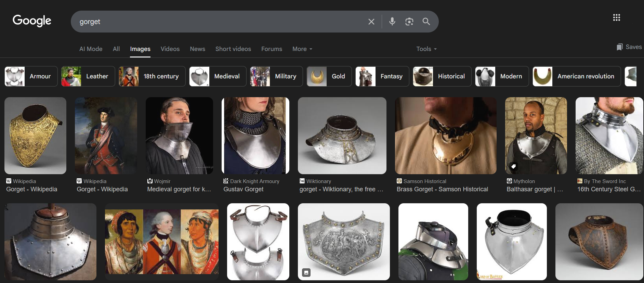Open the Gustav Gorget result link
Image resolution: width=644 pixels, height=283 pixels.
(243, 189)
